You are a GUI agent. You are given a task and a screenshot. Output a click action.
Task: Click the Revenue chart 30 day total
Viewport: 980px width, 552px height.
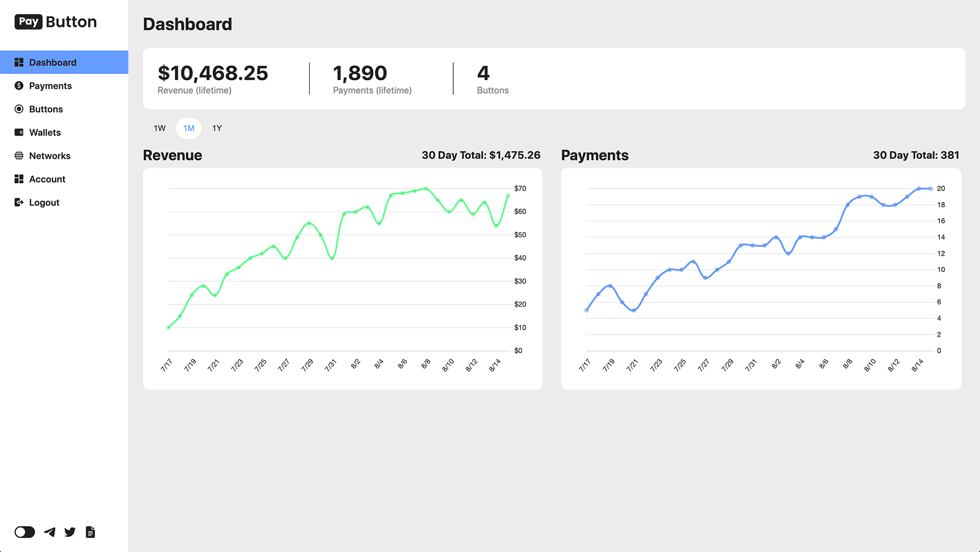click(481, 155)
